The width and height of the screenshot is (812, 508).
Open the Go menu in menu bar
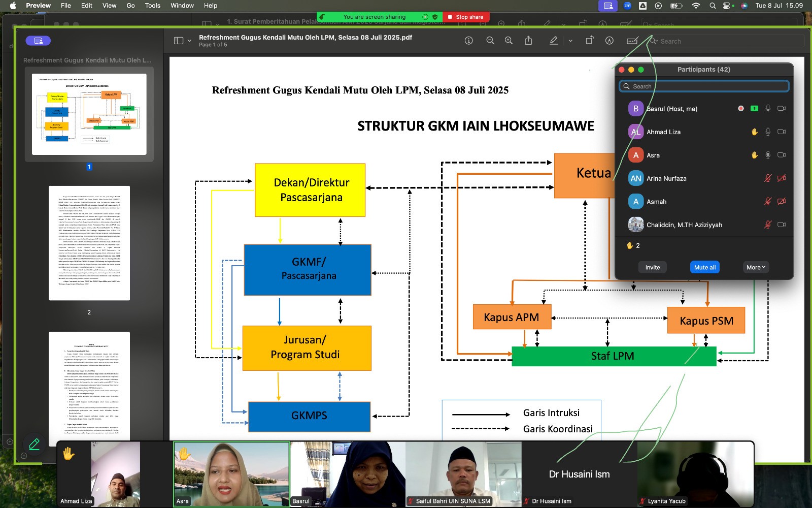click(x=130, y=6)
